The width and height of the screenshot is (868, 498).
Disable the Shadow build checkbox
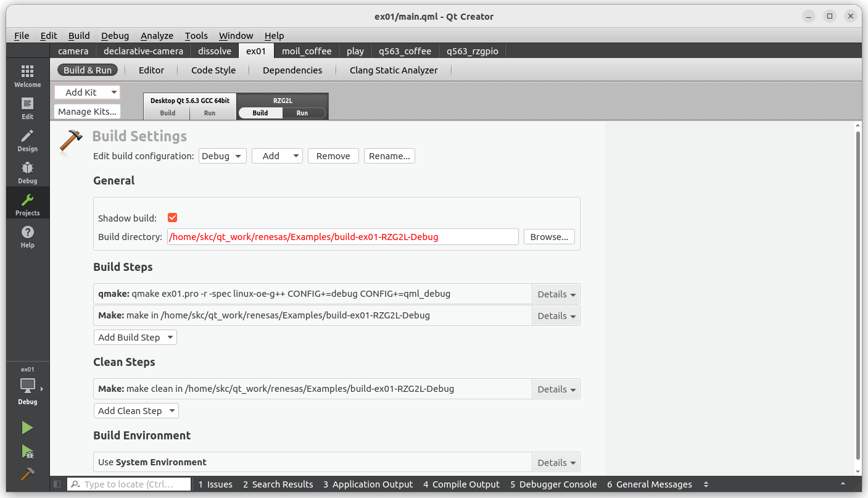point(172,217)
